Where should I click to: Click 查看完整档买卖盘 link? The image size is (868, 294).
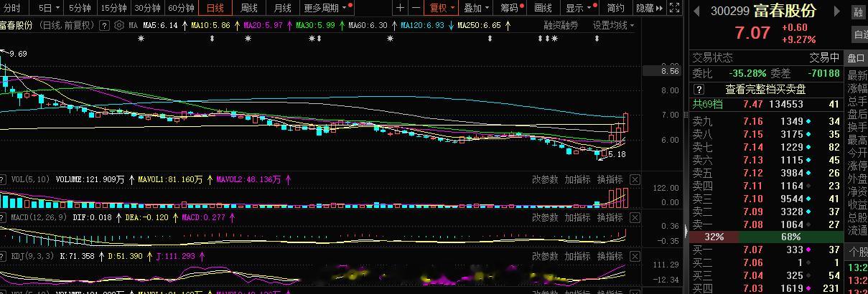point(765,89)
